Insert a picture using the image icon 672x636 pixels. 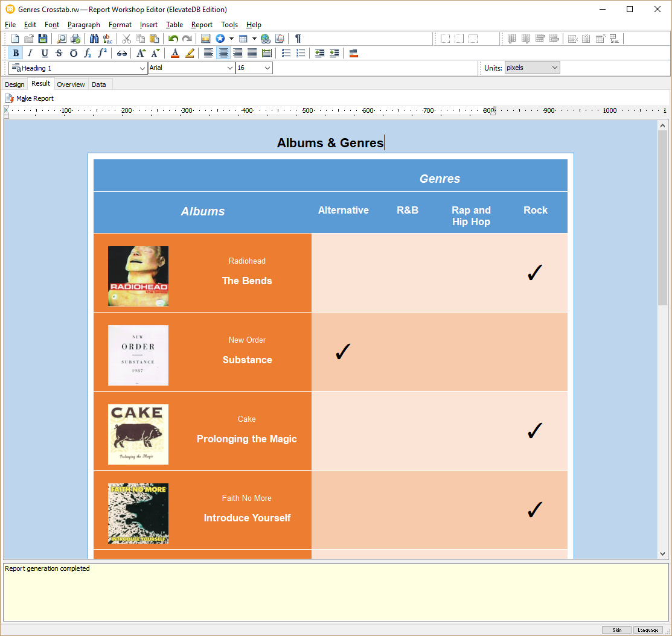[205, 39]
